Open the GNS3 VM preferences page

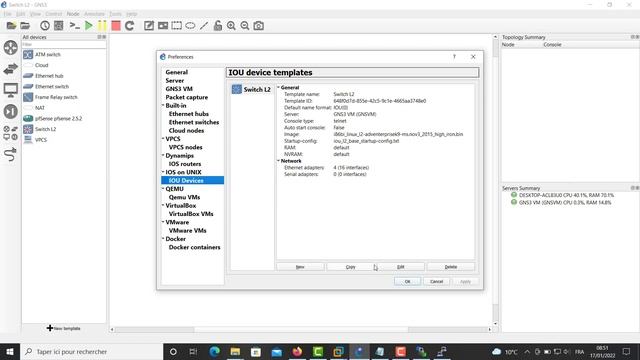pyautogui.click(x=179, y=89)
